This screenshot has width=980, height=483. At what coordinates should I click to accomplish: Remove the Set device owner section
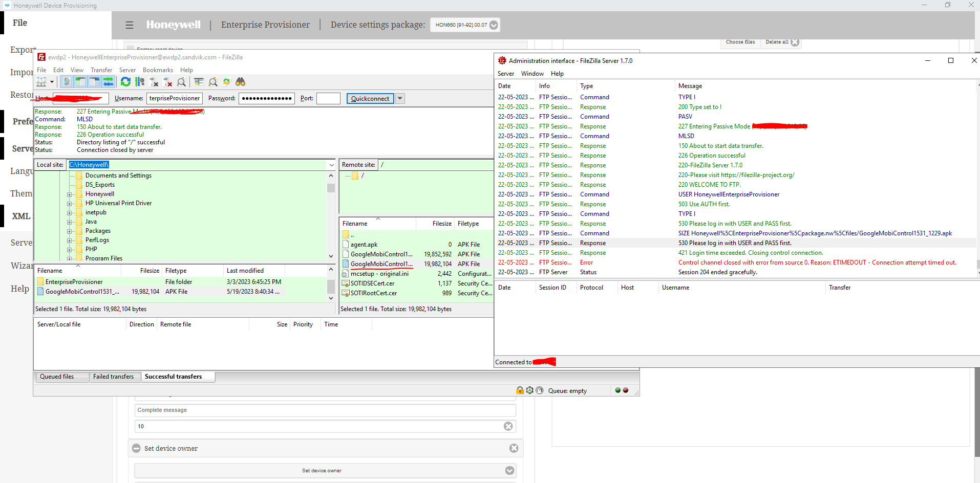514,448
